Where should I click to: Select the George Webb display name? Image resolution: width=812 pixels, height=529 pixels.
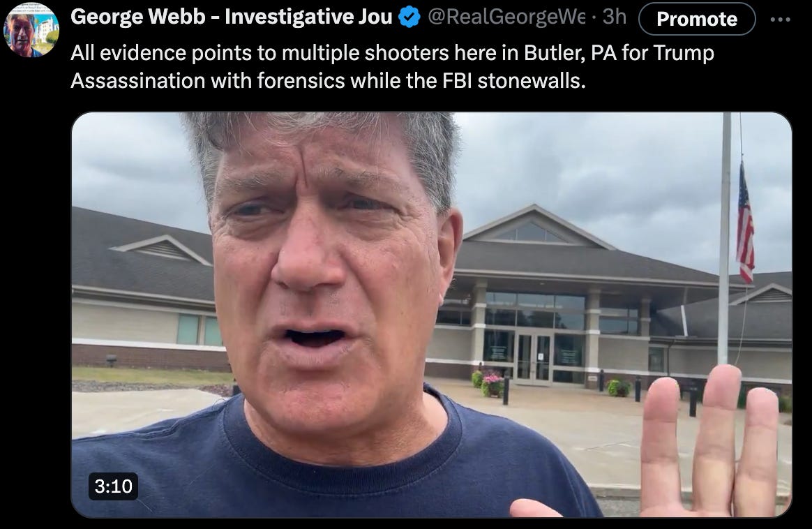pos(231,17)
